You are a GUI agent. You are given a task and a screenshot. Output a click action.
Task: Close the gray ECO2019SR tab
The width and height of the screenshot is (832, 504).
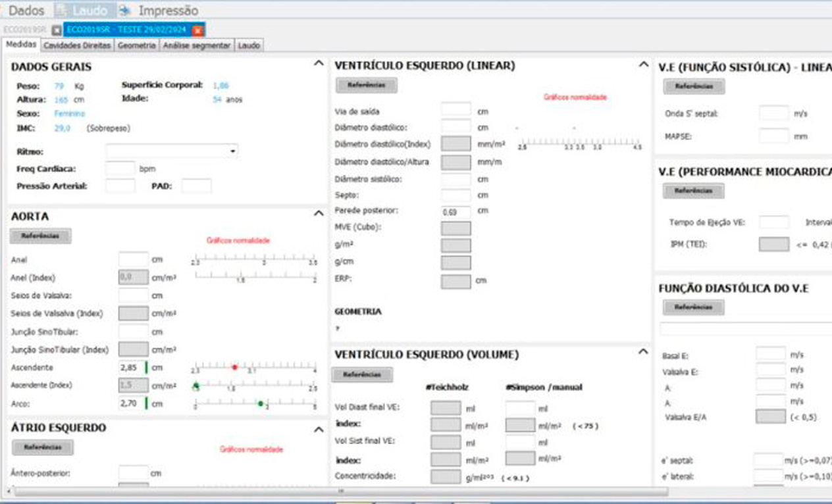(x=57, y=30)
